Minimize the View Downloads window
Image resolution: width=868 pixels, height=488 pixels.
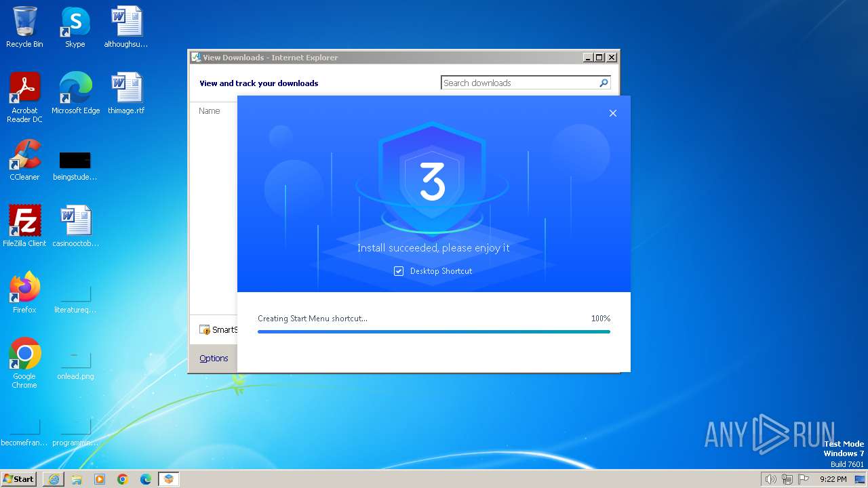[588, 58]
